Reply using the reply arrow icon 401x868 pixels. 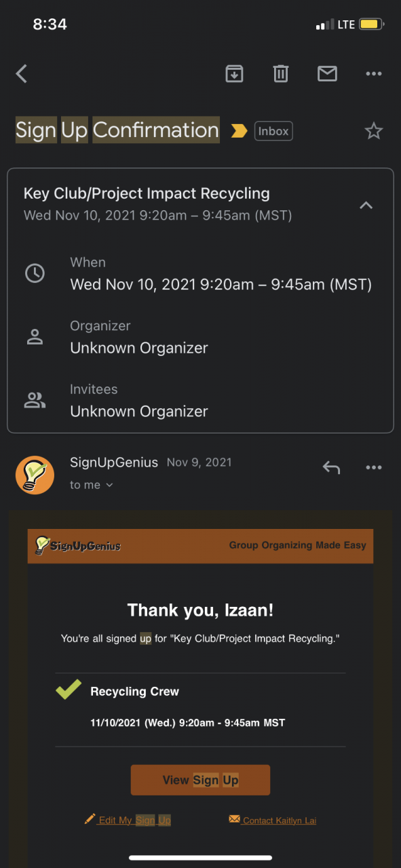point(331,467)
